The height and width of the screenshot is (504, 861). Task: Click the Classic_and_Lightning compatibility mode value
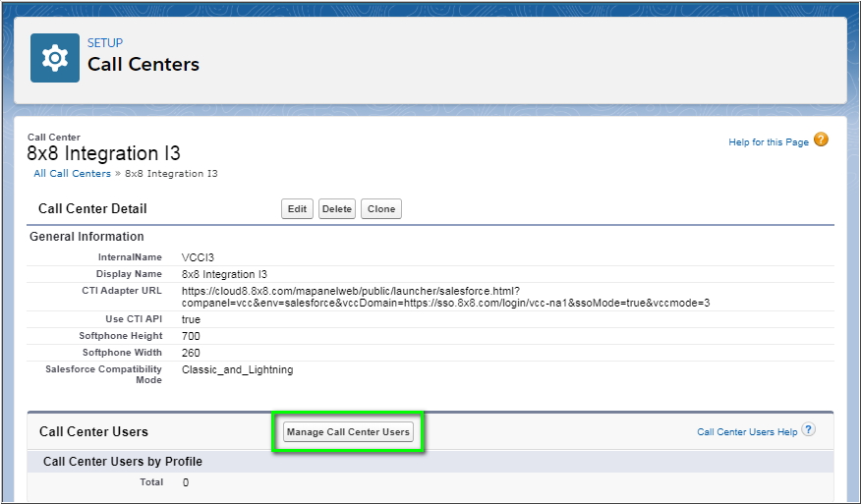(237, 369)
